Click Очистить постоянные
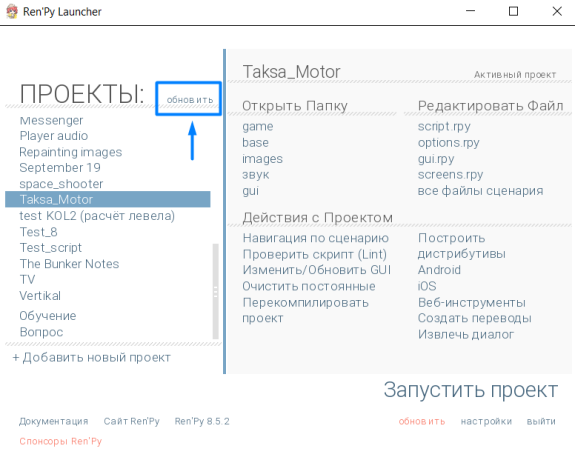575x460 pixels. tap(309, 286)
